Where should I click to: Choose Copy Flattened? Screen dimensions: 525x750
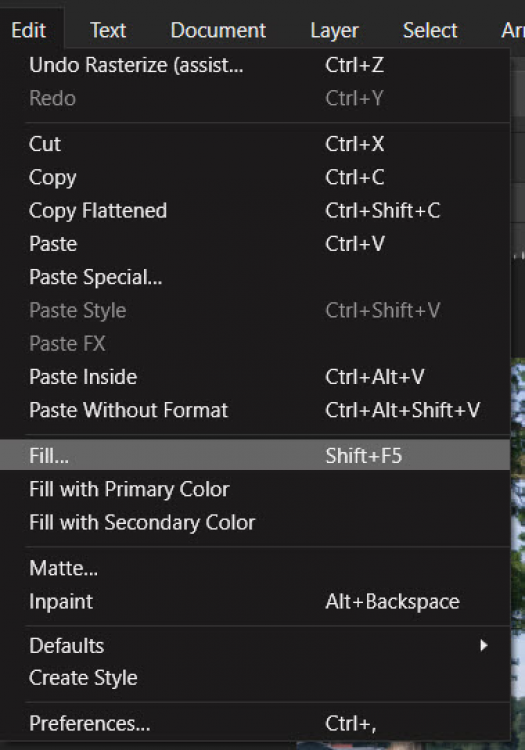(255, 210)
